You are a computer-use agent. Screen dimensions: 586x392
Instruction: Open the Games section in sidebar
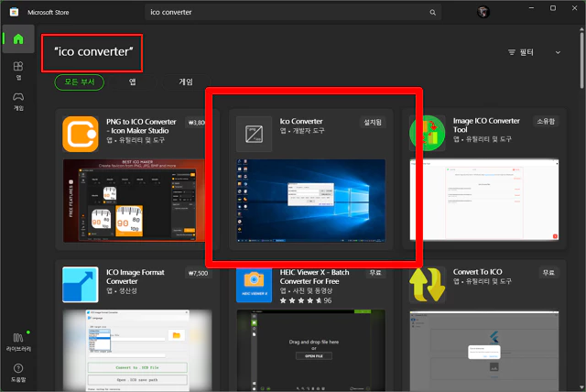(18, 102)
